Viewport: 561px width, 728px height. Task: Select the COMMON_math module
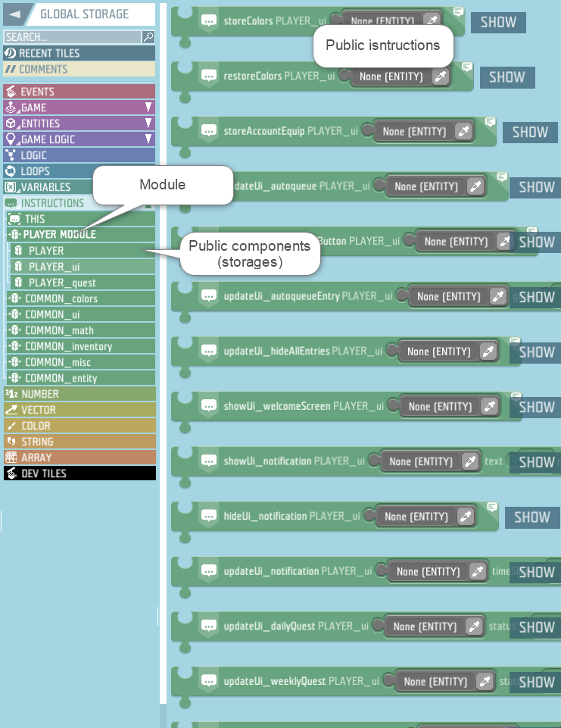pos(81,330)
